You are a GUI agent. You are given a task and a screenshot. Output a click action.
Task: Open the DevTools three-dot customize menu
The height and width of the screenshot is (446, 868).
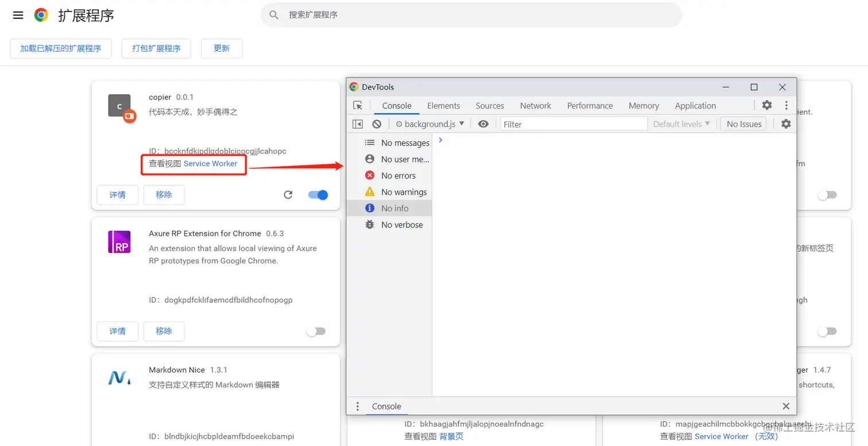[x=786, y=105]
